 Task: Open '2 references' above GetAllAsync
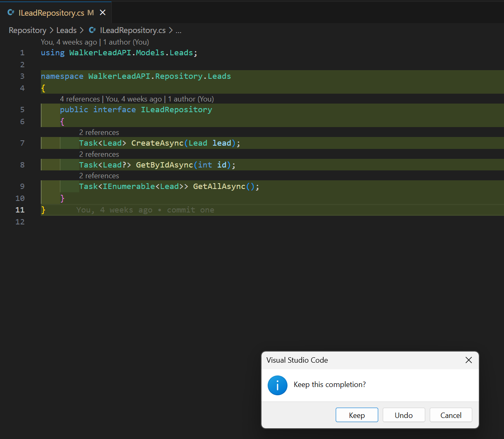(99, 176)
